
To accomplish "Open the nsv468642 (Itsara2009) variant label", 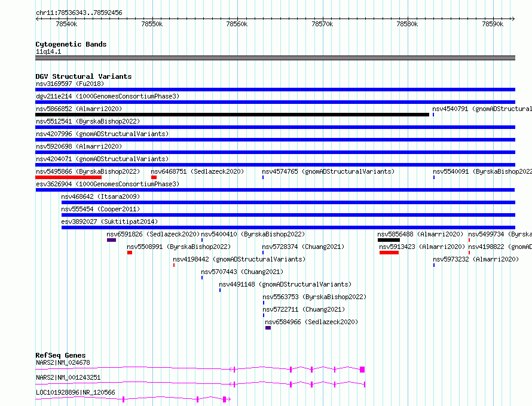I will click(100, 196).
